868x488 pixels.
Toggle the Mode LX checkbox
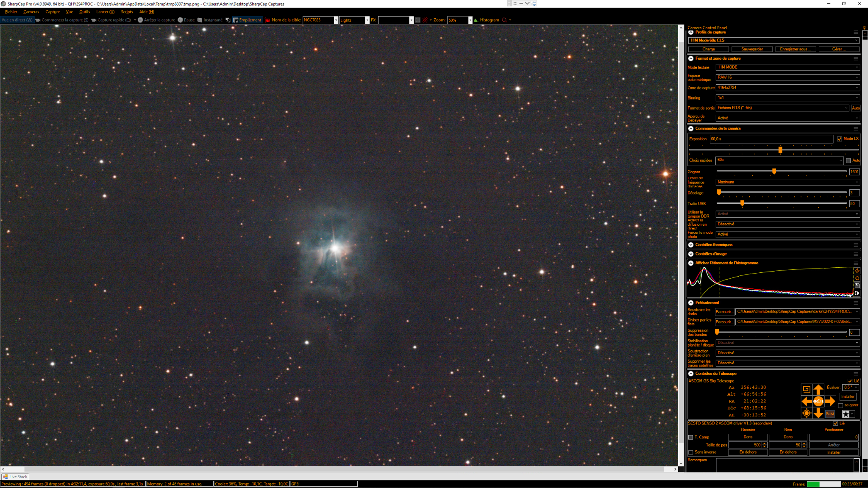tap(839, 139)
